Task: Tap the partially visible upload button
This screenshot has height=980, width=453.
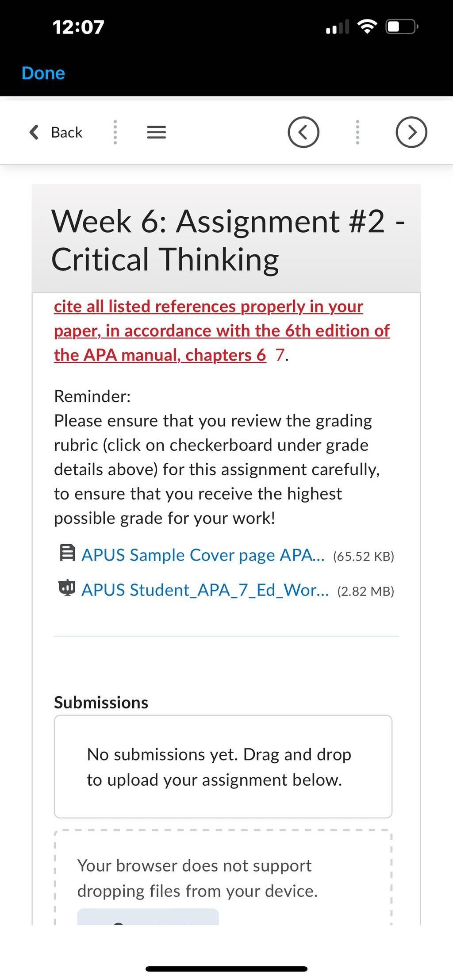Action: point(148,917)
